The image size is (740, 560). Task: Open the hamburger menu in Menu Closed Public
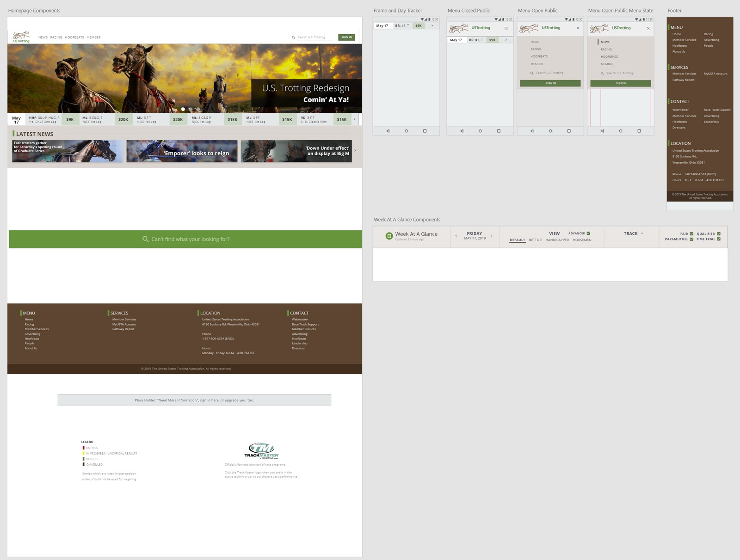pos(506,28)
